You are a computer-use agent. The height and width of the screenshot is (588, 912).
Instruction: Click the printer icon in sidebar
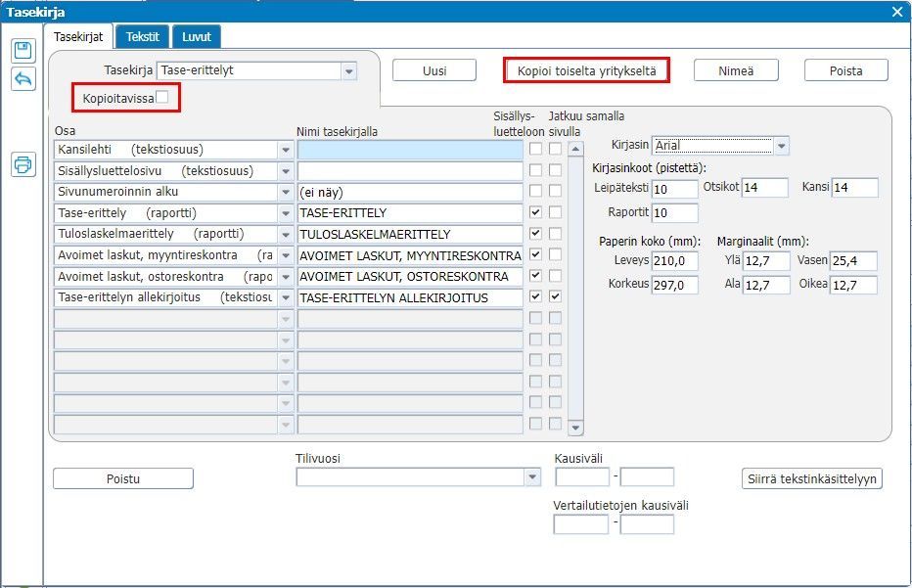tap(23, 164)
